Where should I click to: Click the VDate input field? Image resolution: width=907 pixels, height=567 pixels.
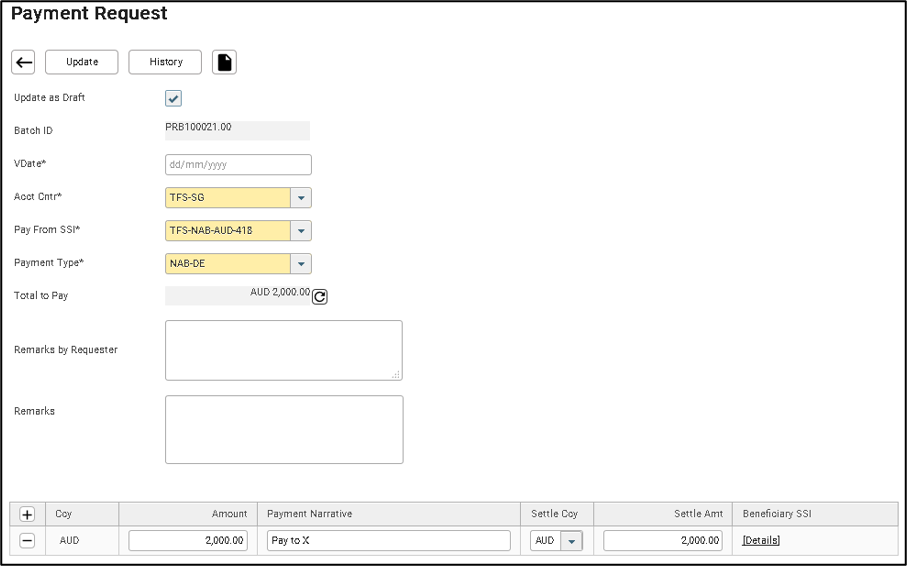click(x=238, y=165)
